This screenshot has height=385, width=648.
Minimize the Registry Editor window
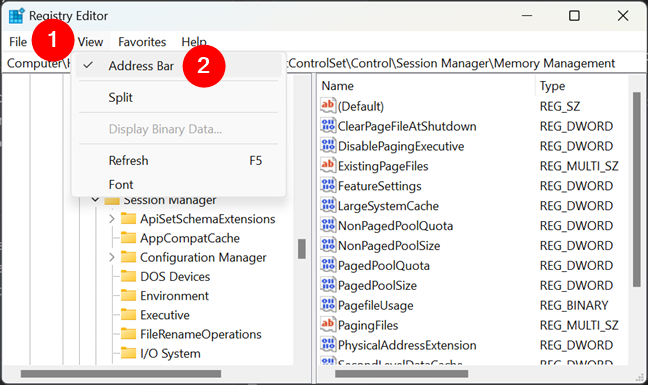[x=526, y=16]
